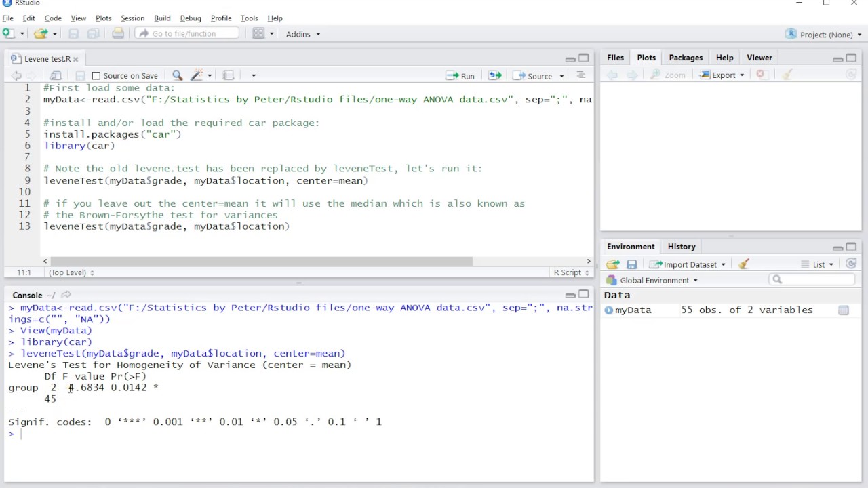Switch to the Viewer tab

pos(759,58)
